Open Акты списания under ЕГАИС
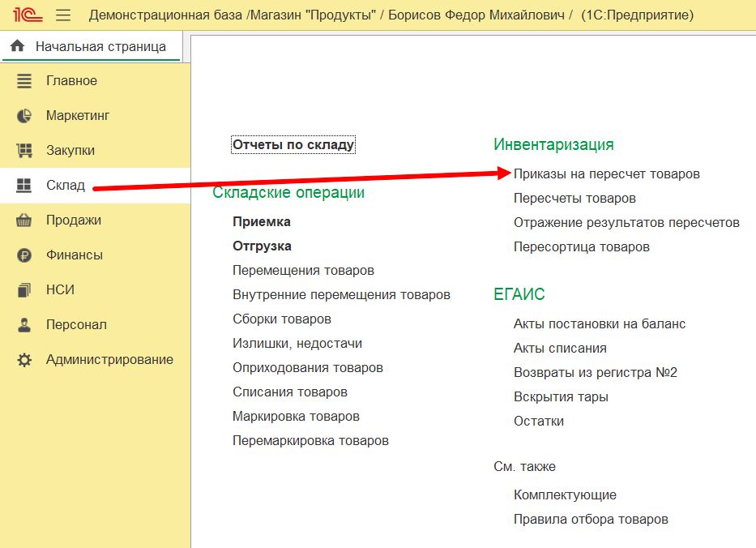The width and height of the screenshot is (756, 548). (x=560, y=349)
